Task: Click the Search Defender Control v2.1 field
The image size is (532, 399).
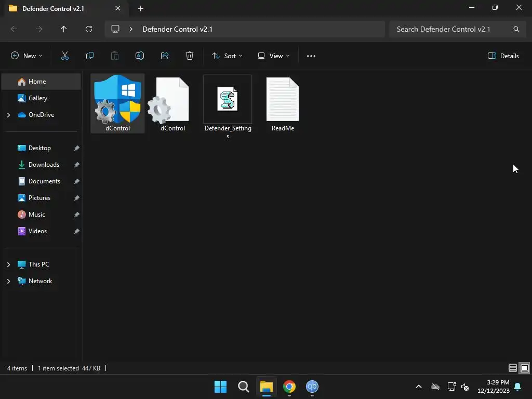Action: coord(457,29)
